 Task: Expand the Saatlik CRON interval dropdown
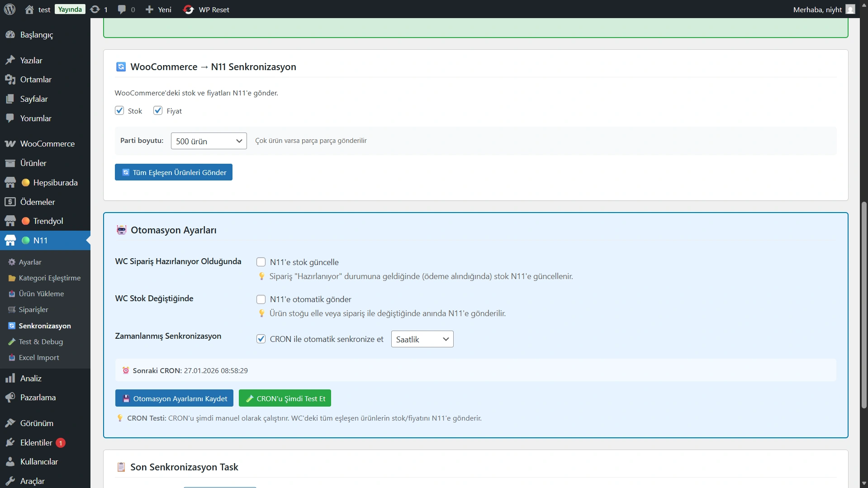pyautogui.click(x=422, y=339)
